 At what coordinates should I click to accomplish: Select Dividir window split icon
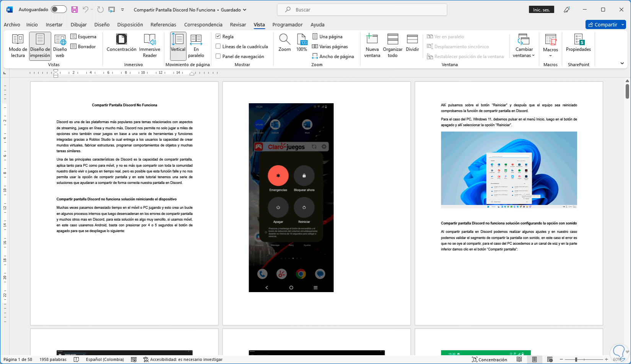click(x=412, y=42)
